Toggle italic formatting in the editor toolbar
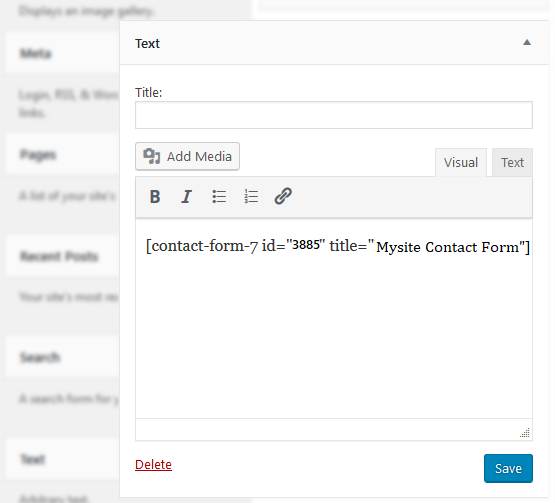Image resolution: width=555 pixels, height=503 pixels. pyautogui.click(x=187, y=196)
